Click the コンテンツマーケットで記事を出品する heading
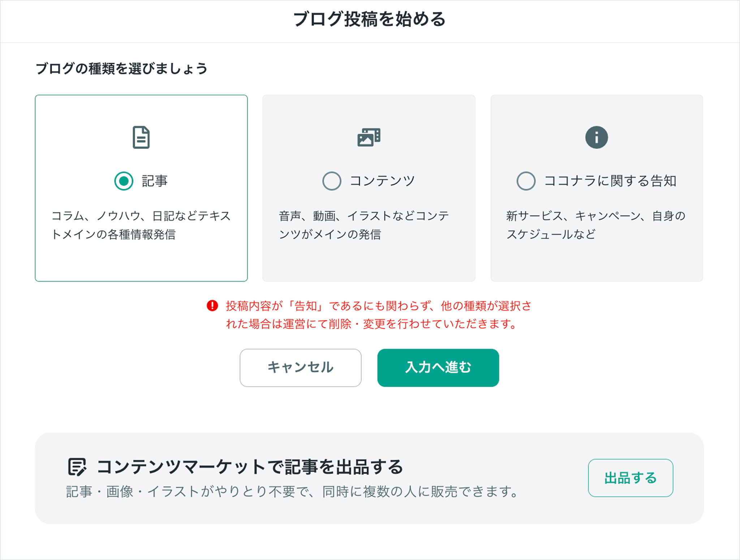 [x=250, y=466]
